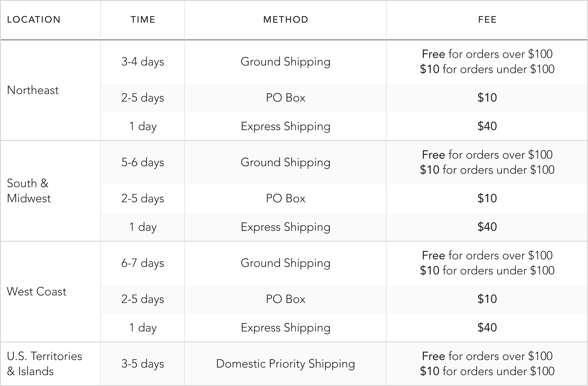Click the 3-5 days time cell
The width and height of the screenshot is (588, 386).
(143, 364)
